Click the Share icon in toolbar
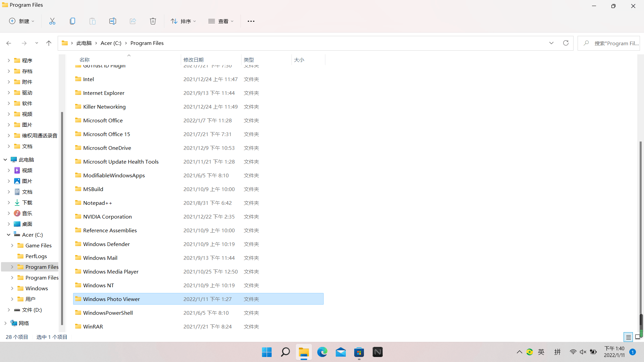Image resolution: width=644 pixels, height=362 pixels. coord(133,21)
